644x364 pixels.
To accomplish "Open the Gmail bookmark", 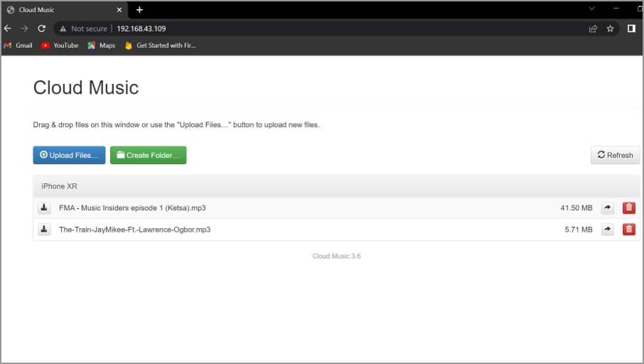I will point(18,45).
